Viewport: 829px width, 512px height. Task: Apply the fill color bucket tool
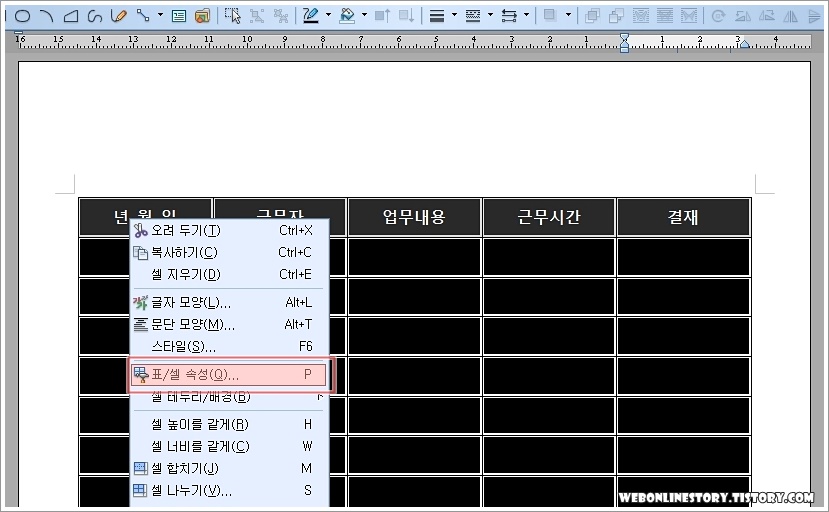coord(347,16)
